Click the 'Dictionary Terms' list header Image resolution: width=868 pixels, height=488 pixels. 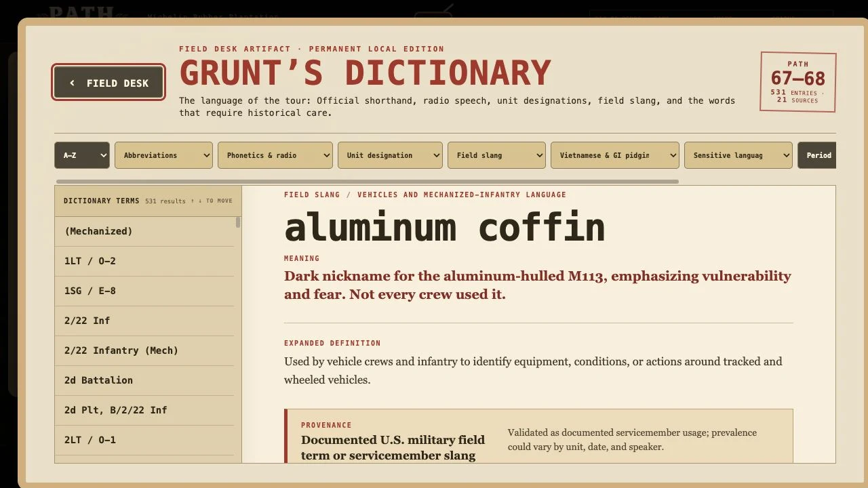click(x=101, y=201)
